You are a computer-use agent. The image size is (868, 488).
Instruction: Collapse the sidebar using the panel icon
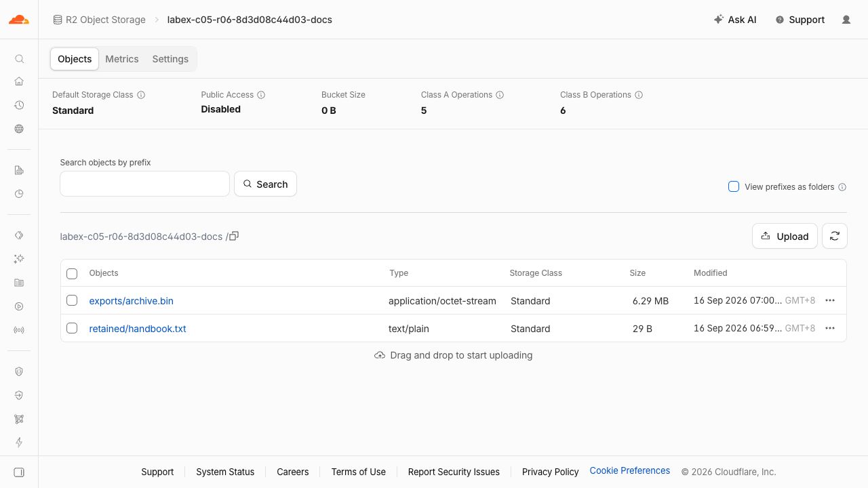(x=19, y=472)
